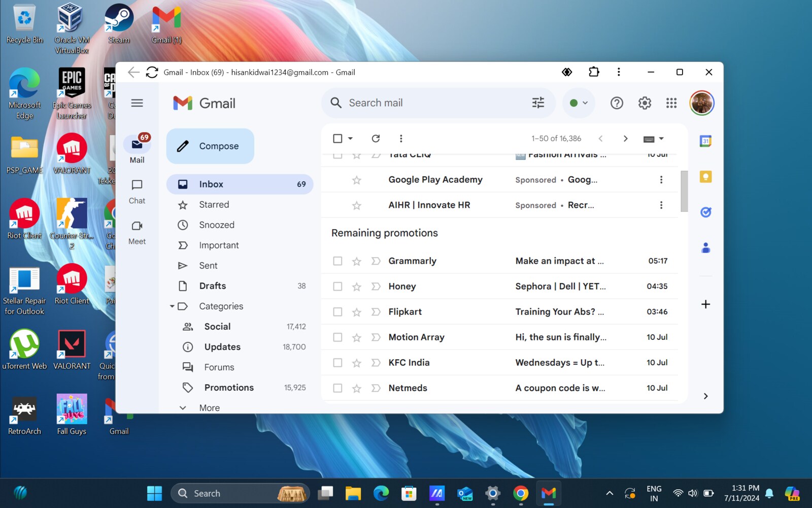Switch to the Chat section
Viewport: 812px width, 508px height.
point(136,192)
